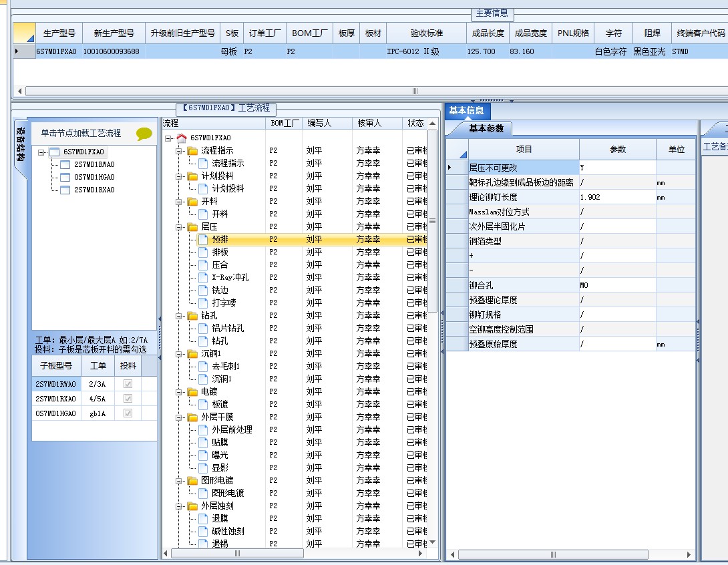Screen dimensions: 728x565
Task: Select the 显影 process step
Action: (x=220, y=468)
